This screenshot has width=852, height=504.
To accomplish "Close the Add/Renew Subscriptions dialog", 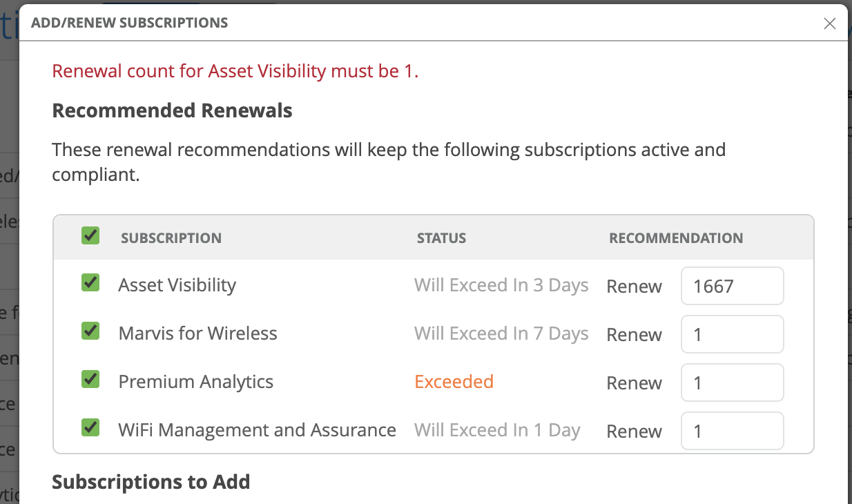I will point(830,23).
